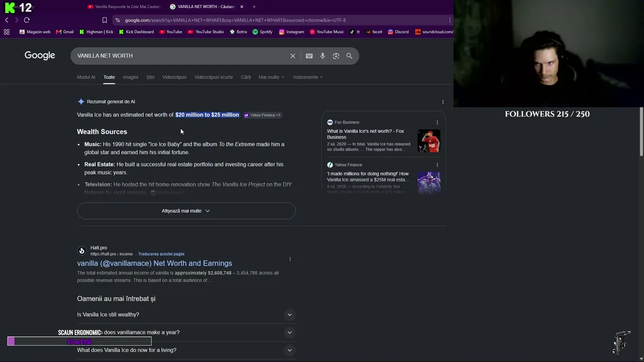The image size is (644, 362).
Task: Expand 'What does Vanilla Ice do now' question
Action: 186,350
